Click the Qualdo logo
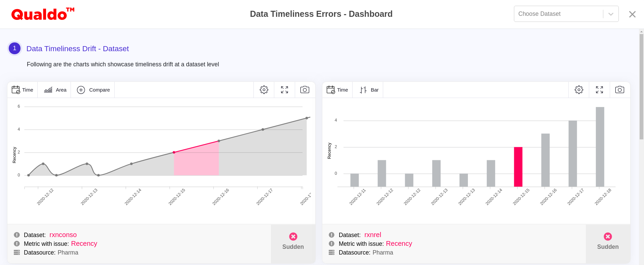The image size is (644, 265). (x=43, y=14)
